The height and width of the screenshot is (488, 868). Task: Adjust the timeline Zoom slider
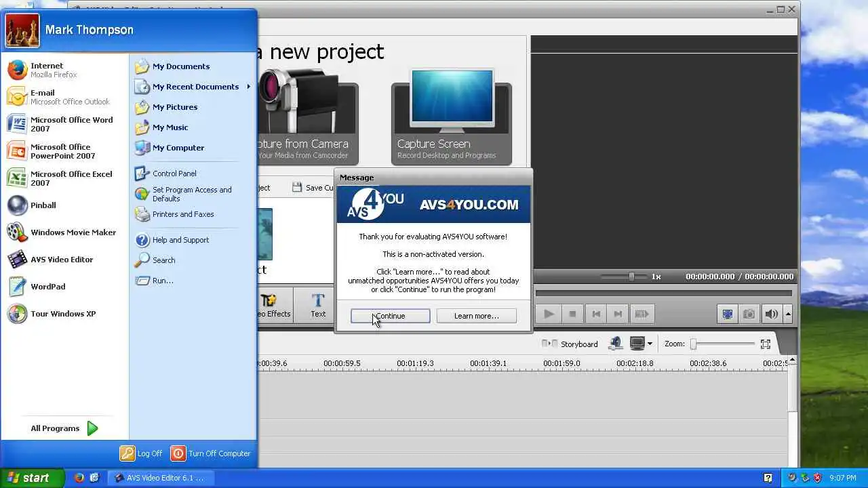point(724,344)
